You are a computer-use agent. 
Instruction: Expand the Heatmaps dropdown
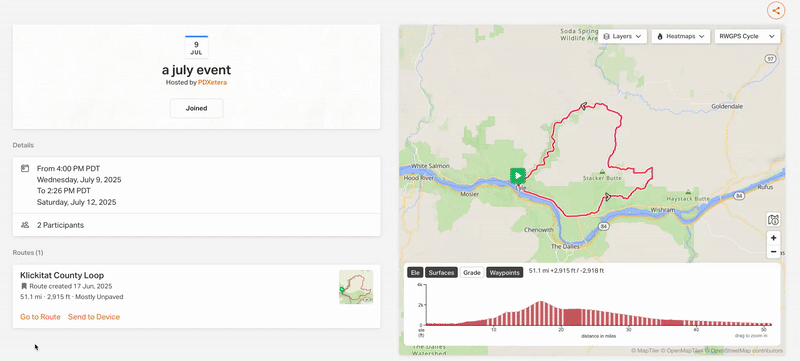coord(681,36)
